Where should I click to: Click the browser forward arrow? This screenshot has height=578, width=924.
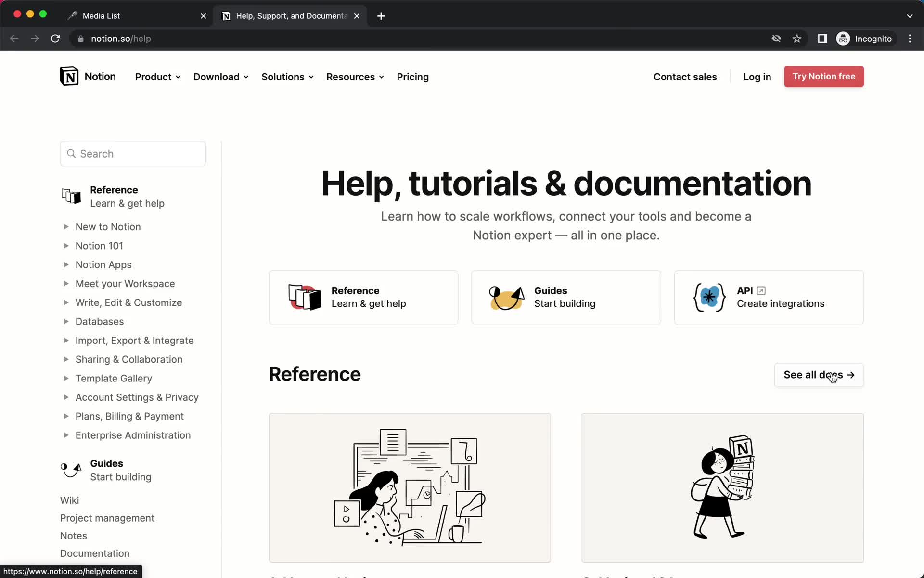[35, 39]
